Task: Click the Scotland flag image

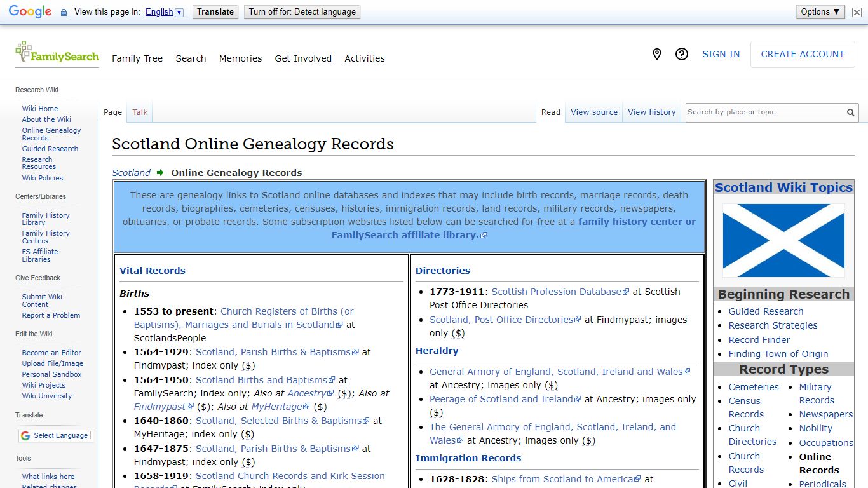Action: pyautogui.click(x=783, y=240)
